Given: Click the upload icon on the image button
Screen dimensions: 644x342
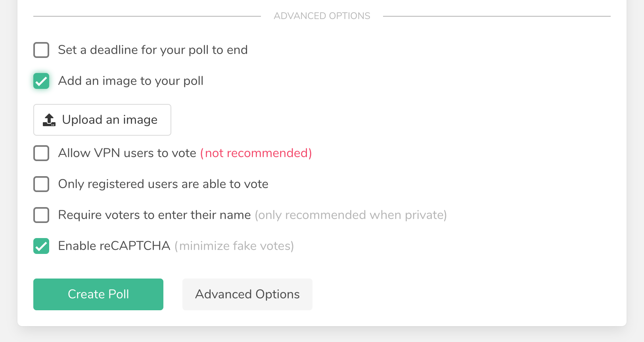Looking at the screenshot, I should tap(49, 119).
